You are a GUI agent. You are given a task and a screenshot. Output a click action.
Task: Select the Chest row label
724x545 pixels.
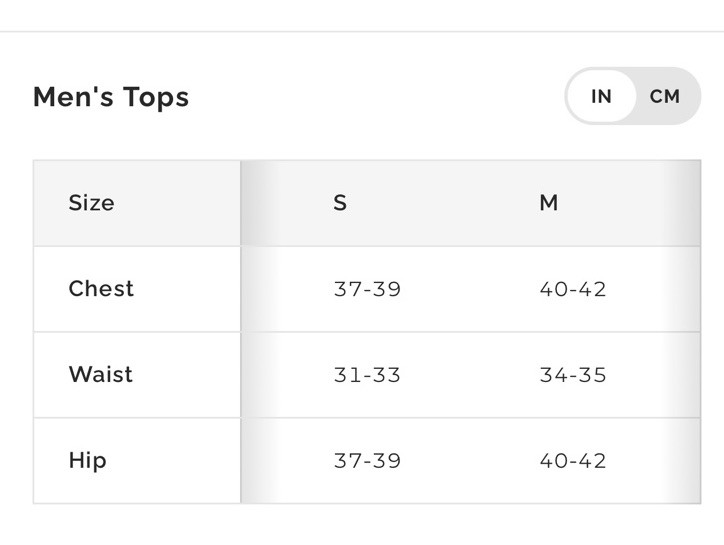[101, 289]
